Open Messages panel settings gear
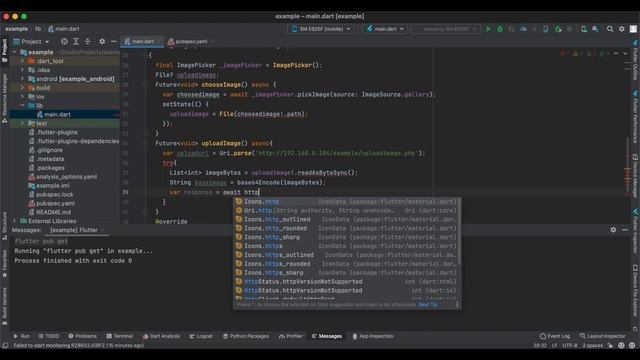The image size is (640, 360). coord(613,230)
